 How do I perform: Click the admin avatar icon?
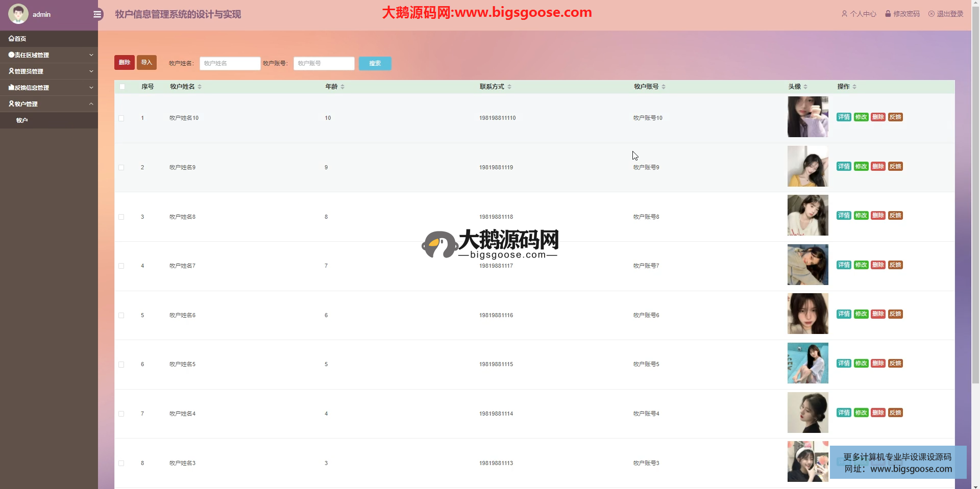[18, 14]
